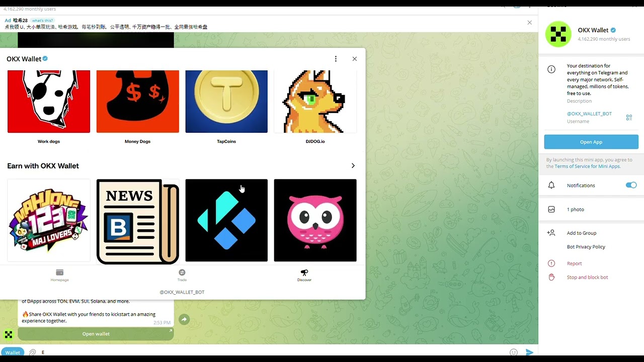This screenshot has width=644, height=362.
Task: Focus the message input field
Action: click(272, 352)
